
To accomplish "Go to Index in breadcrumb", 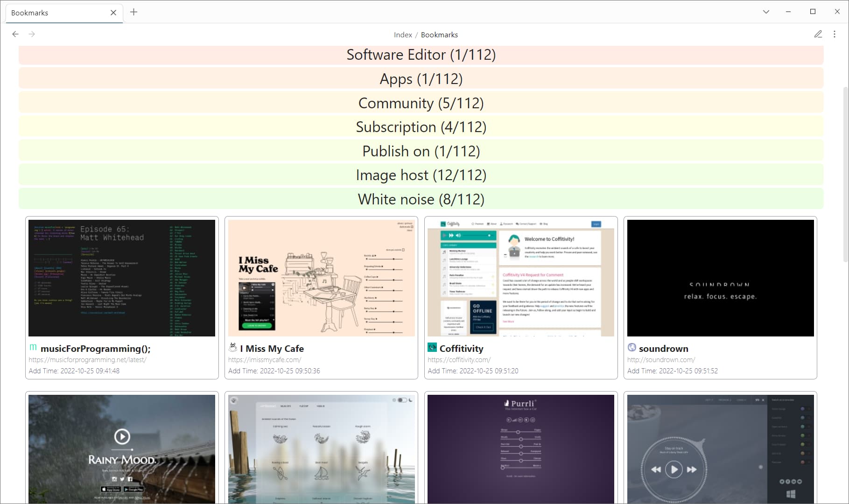I will (x=402, y=35).
